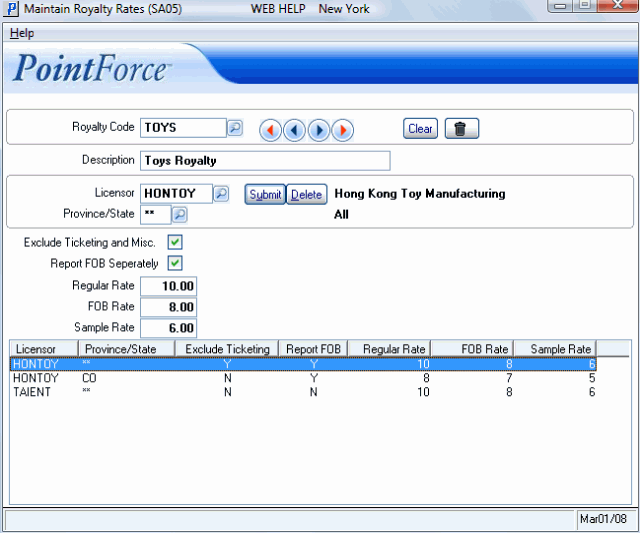Image resolution: width=640 pixels, height=533 pixels.
Task: Click the FOB Rate field 8.00
Action: (x=169, y=307)
